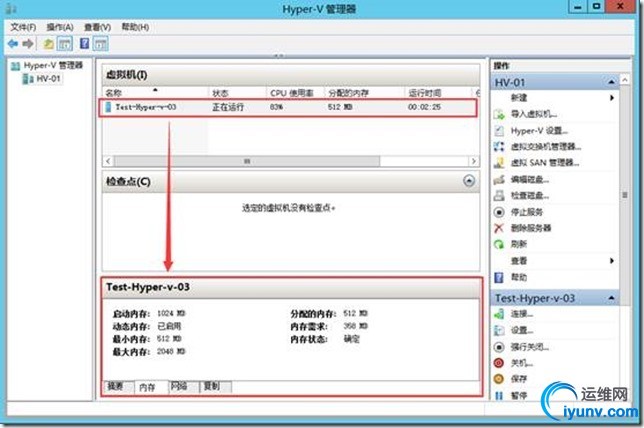Screen dimensions: 644x428
Task: Click 帮助 help in the HV-01 actions list
Action: click(519, 278)
